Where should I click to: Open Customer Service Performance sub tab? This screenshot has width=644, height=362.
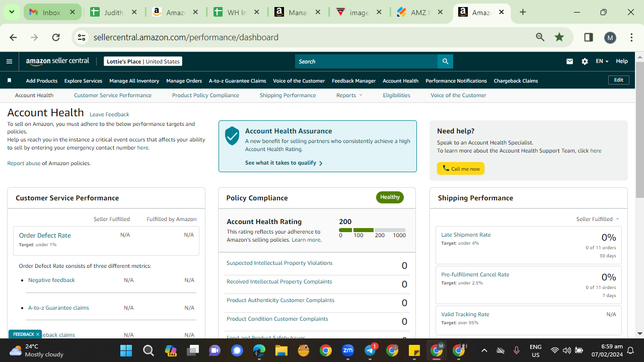tap(113, 95)
